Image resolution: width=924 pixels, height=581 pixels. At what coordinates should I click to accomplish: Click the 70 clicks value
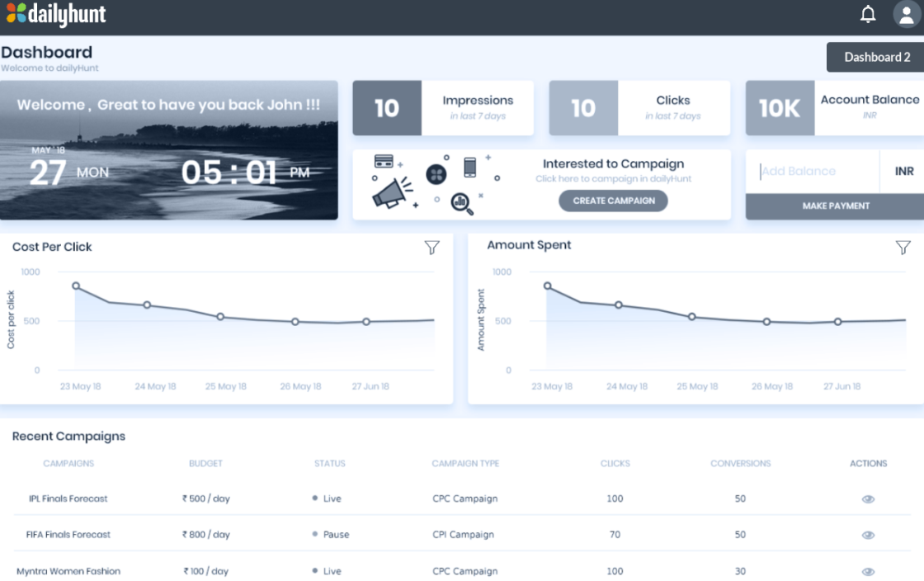[x=615, y=535]
